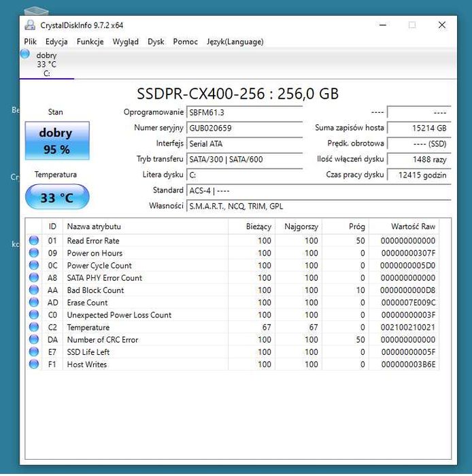Click status orb of Temperature attribute row
This screenshot has height=476, width=472.
[x=34, y=327]
